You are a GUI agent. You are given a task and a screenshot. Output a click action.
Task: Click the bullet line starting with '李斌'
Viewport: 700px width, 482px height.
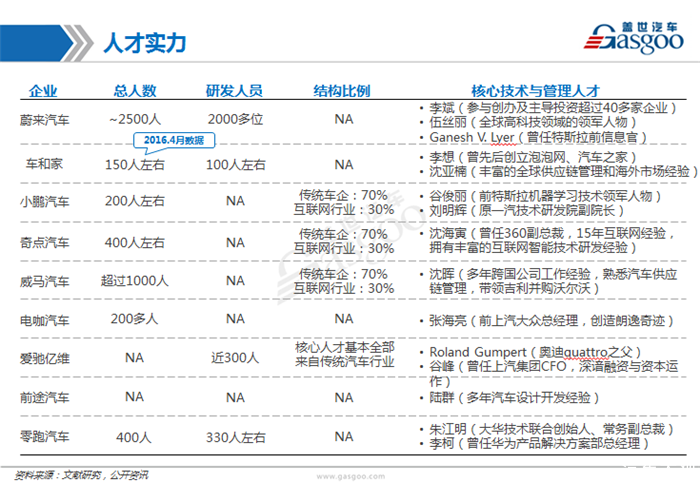[548, 108]
